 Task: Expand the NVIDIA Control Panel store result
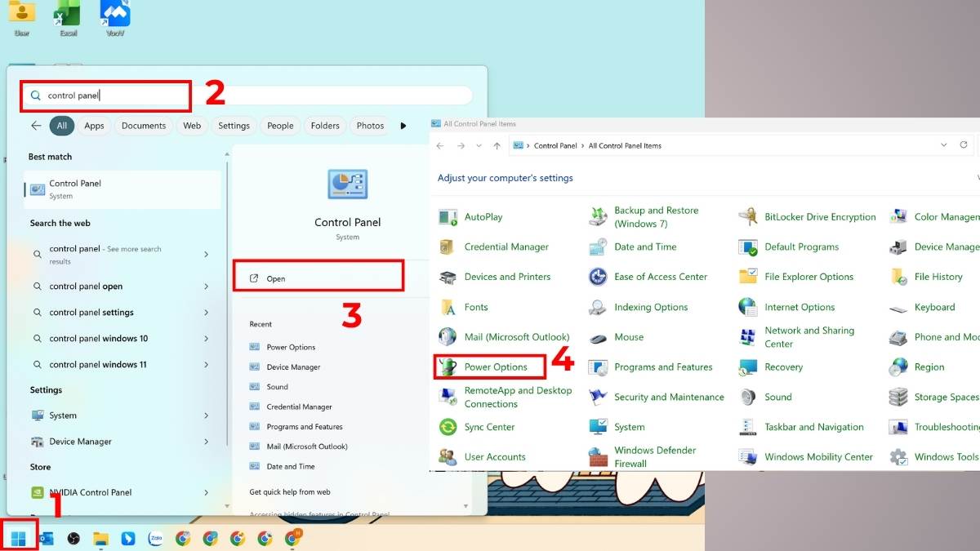click(x=206, y=492)
